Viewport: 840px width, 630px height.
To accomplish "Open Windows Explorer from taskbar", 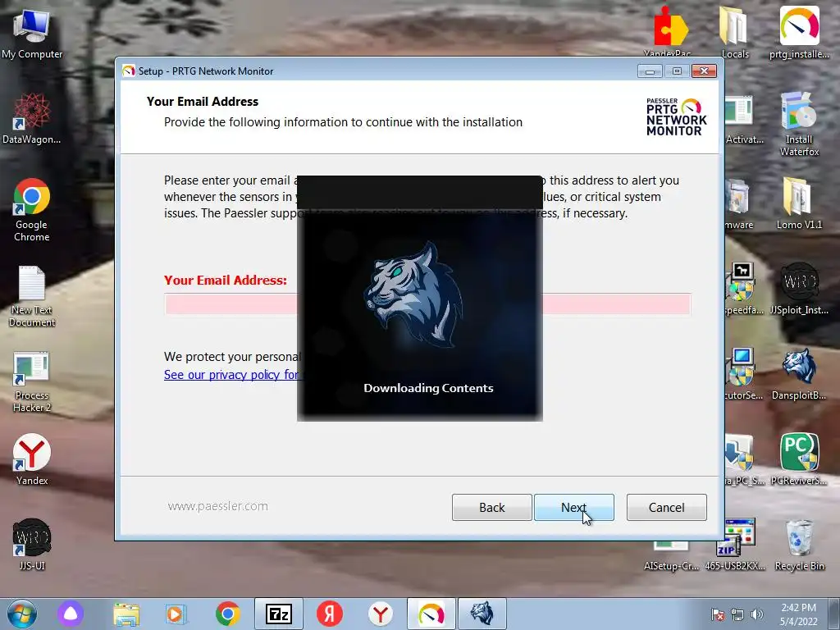I will coord(126,614).
